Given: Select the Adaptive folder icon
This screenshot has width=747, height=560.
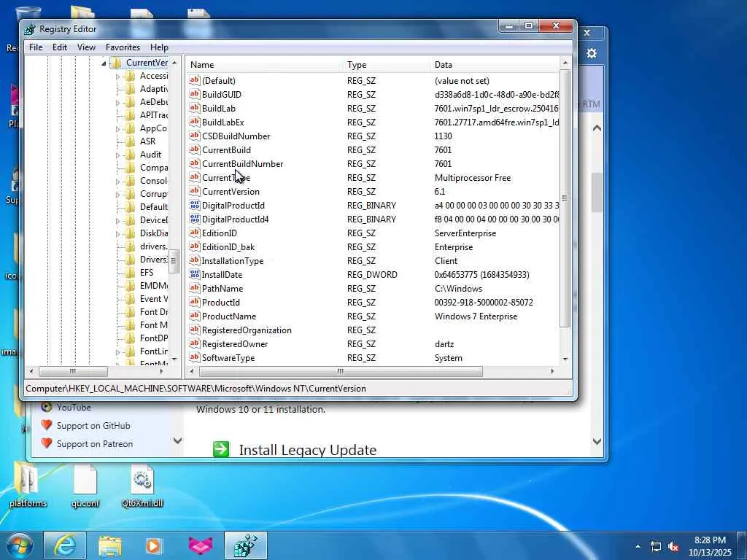Looking at the screenshot, I should pyautogui.click(x=130, y=89).
